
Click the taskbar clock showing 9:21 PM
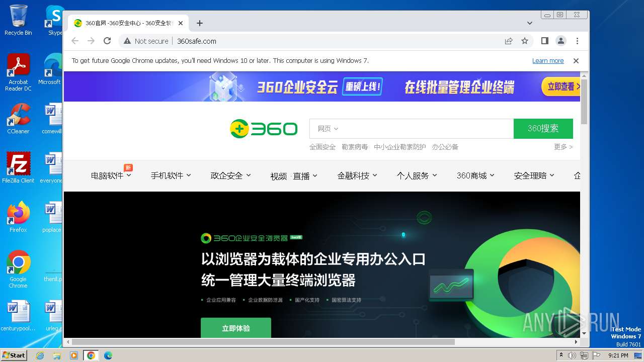618,355
